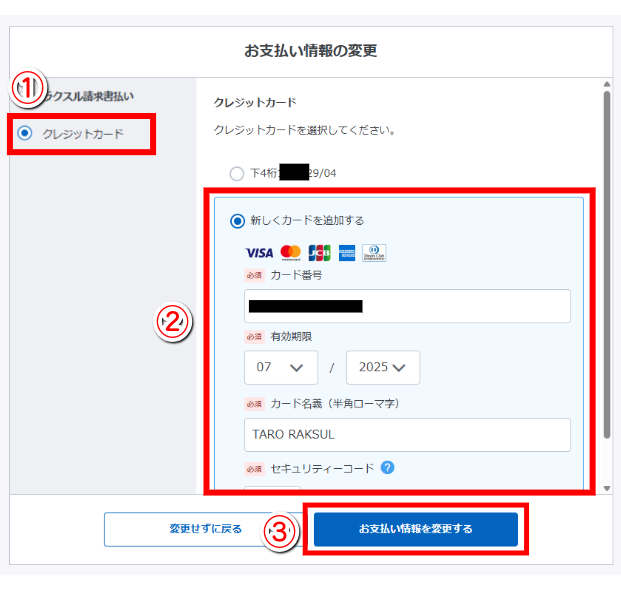Select ラクスル請求書払い payment method

tap(95, 96)
